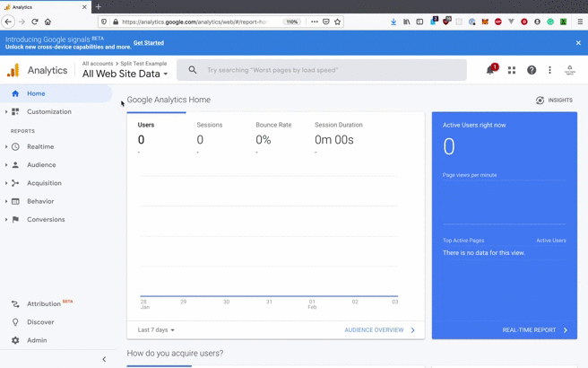Click the Google Analytics logo

[x=13, y=70]
